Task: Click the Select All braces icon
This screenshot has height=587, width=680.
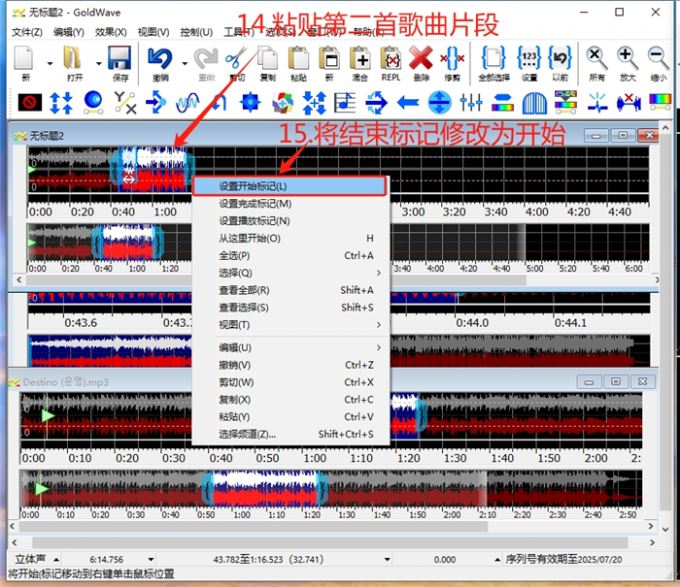Action: (494, 59)
